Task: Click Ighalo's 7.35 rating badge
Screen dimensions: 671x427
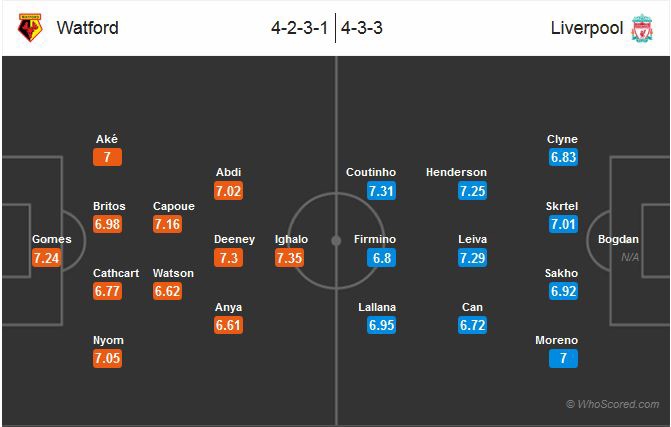Action: coord(291,258)
